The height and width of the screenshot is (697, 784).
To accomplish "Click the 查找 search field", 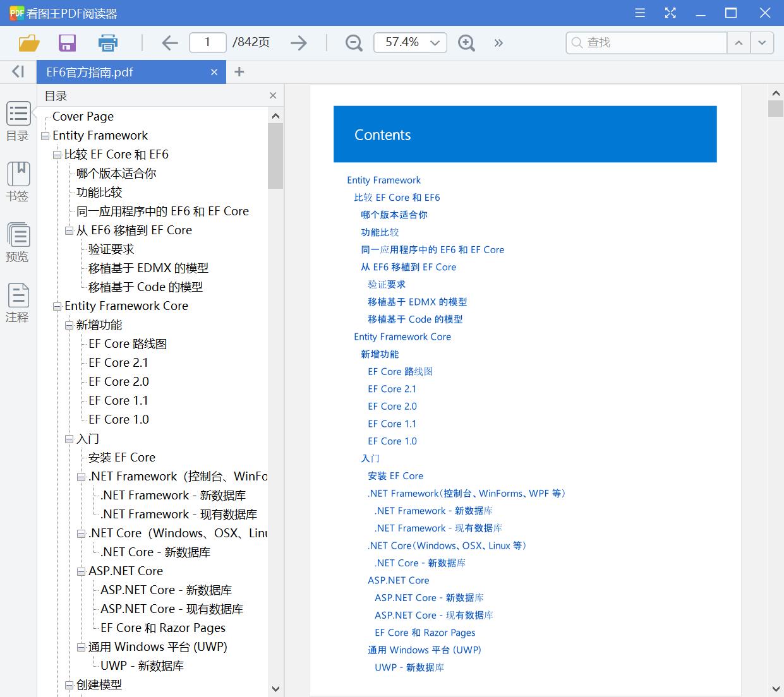I will pyautogui.click(x=646, y=42).
